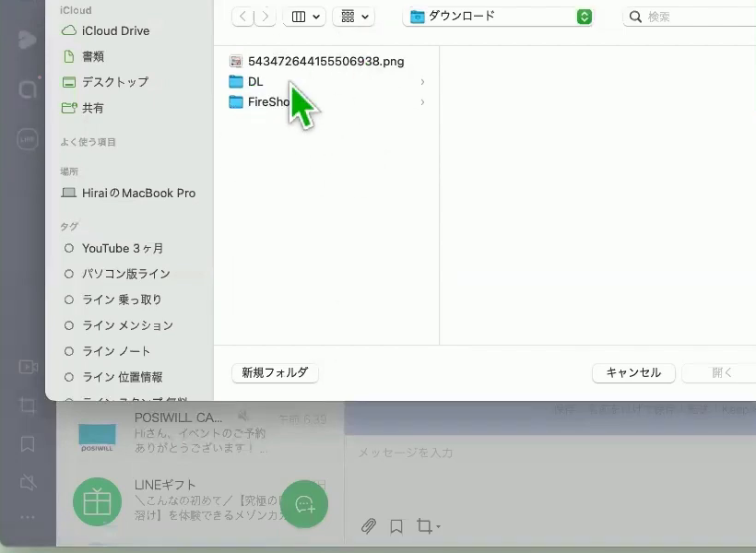Click the POSIWILL avatar thumbnail in LINE

click(98, 437)
